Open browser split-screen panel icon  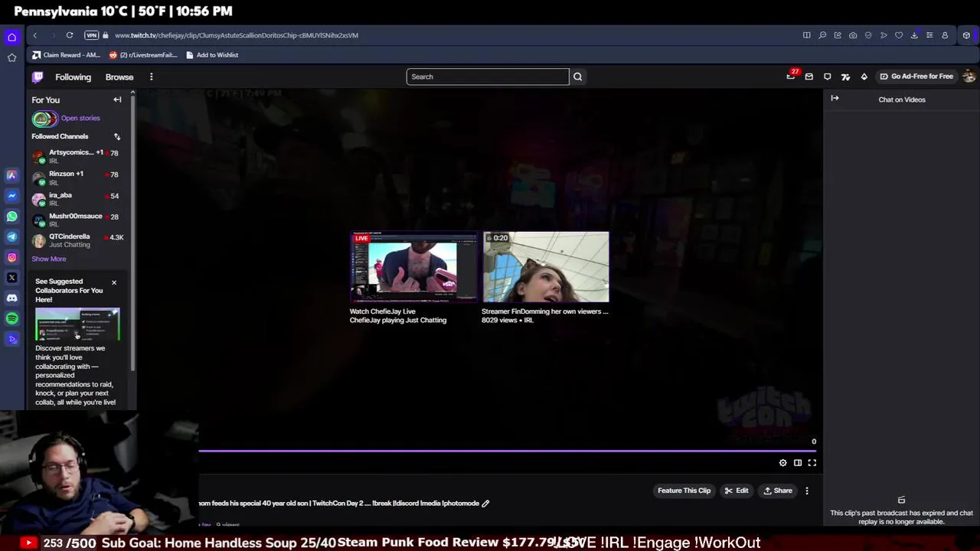pyautogui.click(x=806, y=35)
